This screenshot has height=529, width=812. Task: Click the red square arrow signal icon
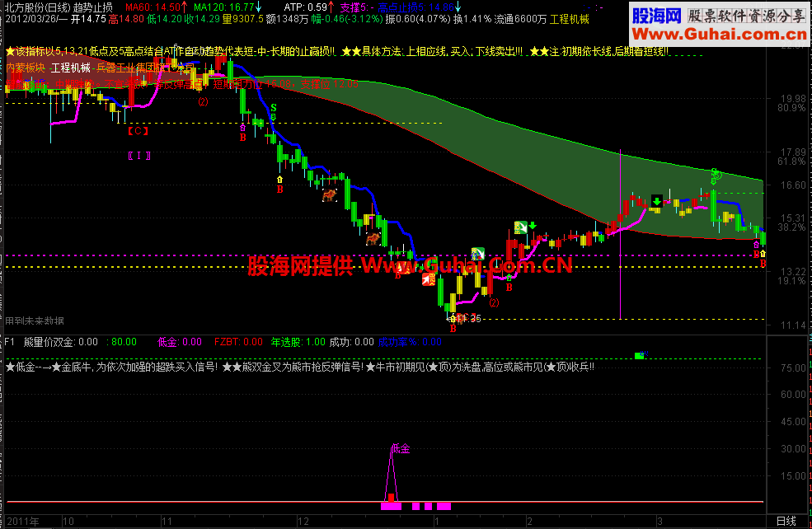[x=429, y=279]
